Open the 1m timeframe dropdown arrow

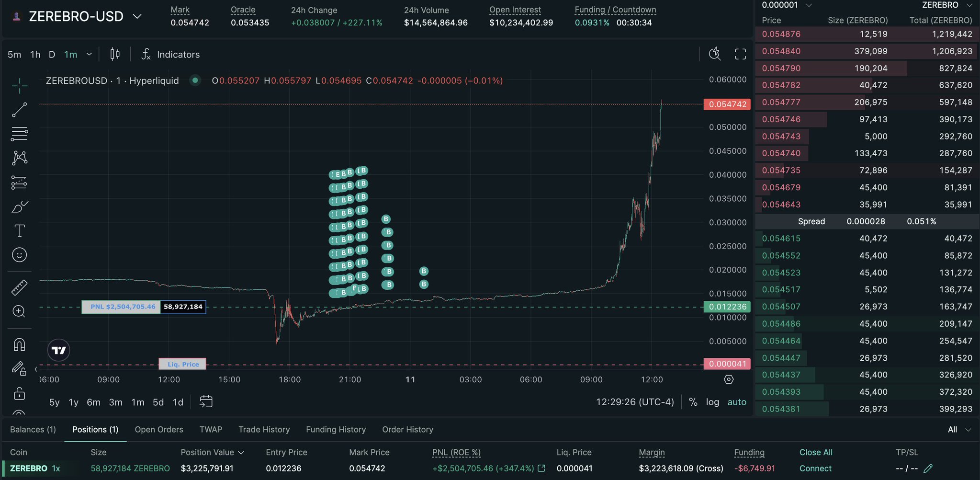[x=89, y=54]
